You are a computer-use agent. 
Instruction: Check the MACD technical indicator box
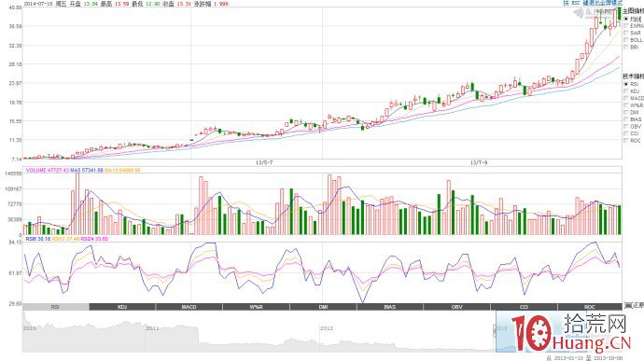626,98
